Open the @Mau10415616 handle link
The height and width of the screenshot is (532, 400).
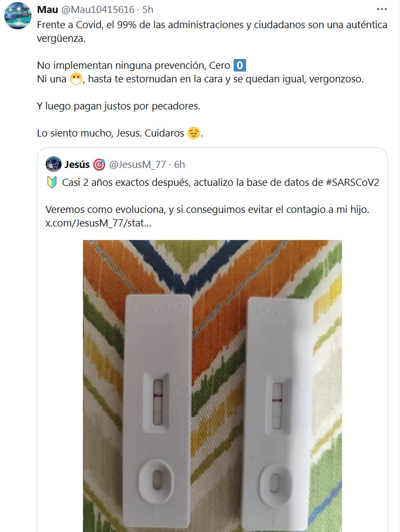(x=98, y=10)
